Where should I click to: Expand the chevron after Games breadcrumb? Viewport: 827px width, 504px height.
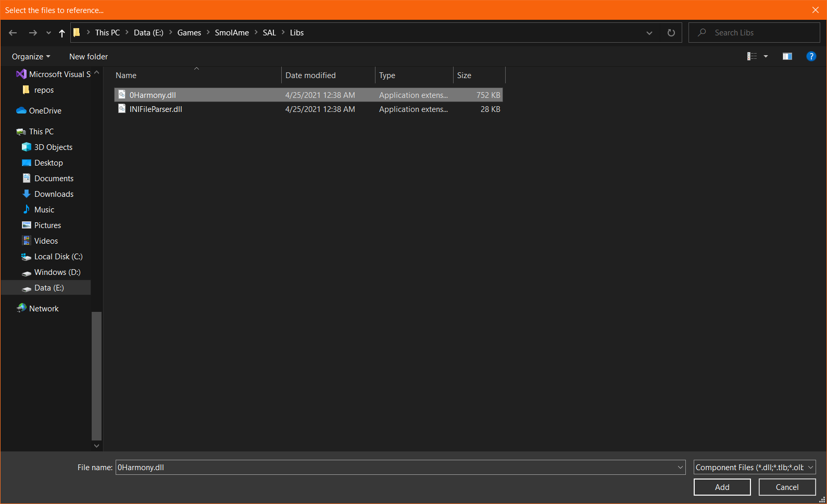(208, 32)
